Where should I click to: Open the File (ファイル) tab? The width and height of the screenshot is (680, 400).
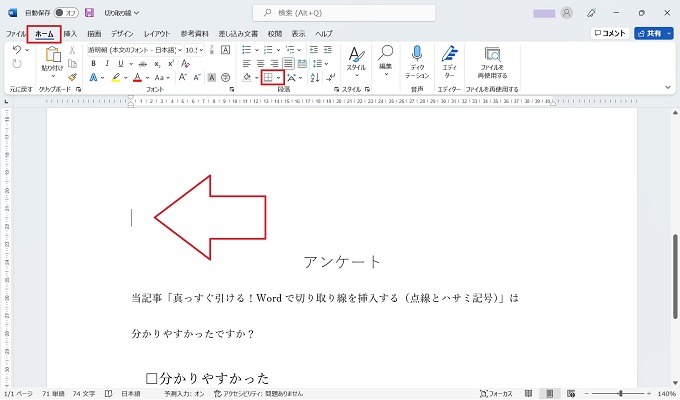click(15, 33)
